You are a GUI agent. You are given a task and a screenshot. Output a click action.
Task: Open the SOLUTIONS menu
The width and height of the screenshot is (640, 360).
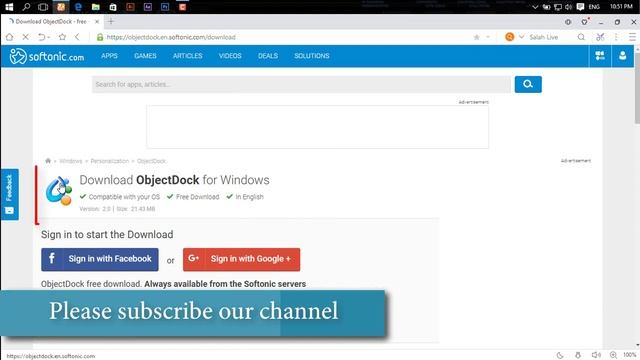point(312,56)
